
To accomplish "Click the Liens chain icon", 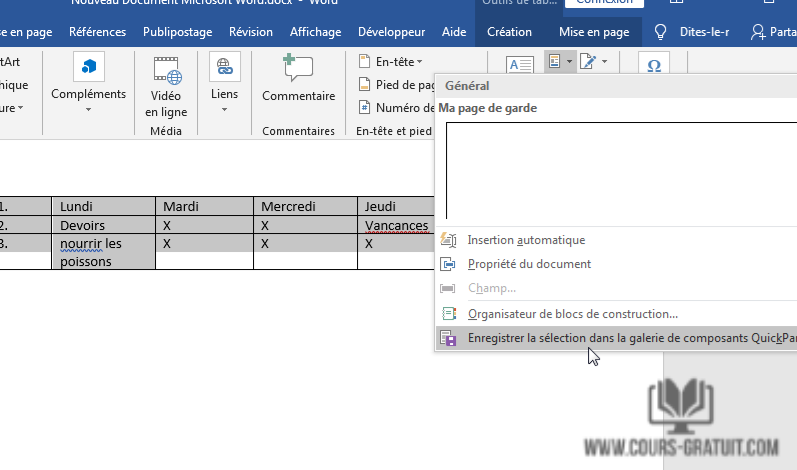I will coord(224,67).
